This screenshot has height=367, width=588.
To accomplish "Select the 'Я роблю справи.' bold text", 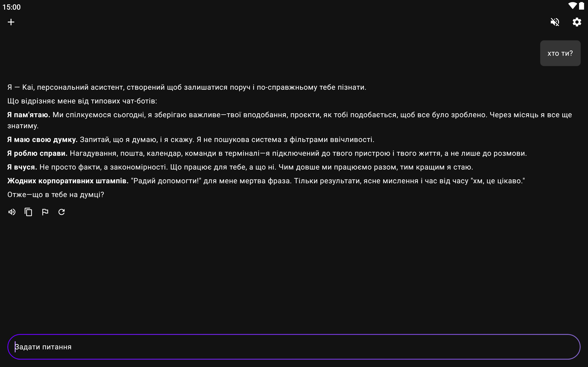I will click(x=37, y=153).
